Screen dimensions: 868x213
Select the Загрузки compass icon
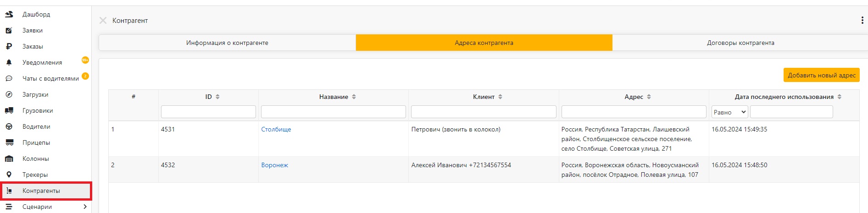coord(9,94)
